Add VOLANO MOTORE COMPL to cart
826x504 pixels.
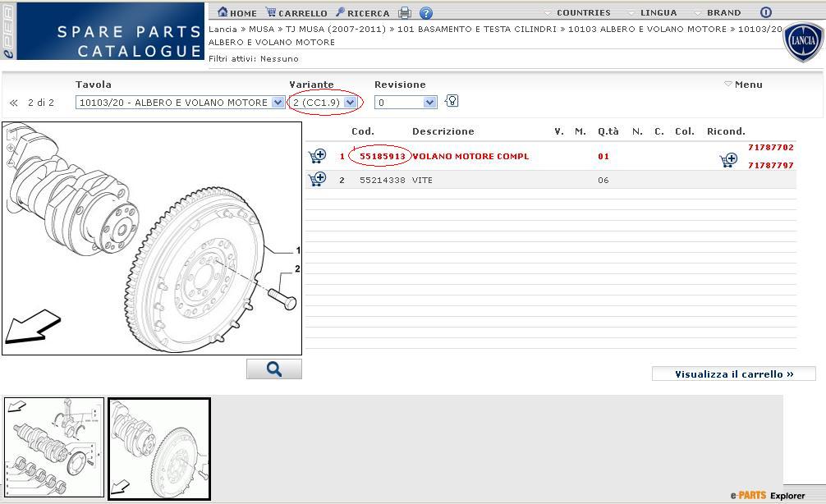pos(317,156)
